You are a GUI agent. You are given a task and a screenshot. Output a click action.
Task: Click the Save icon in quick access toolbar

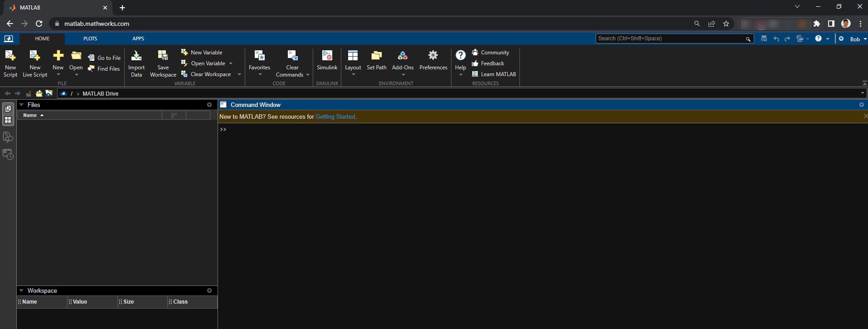(764, 39)
